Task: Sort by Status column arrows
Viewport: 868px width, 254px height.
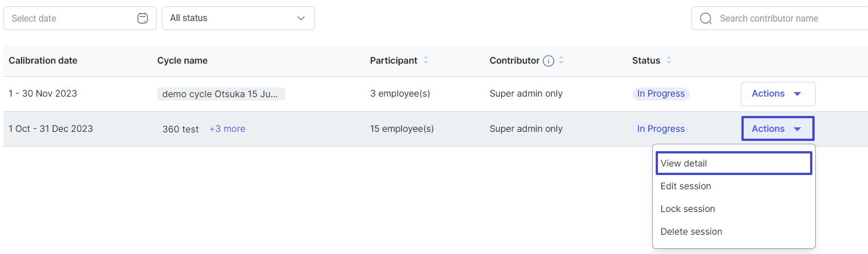Action: (x=669, y=60)
